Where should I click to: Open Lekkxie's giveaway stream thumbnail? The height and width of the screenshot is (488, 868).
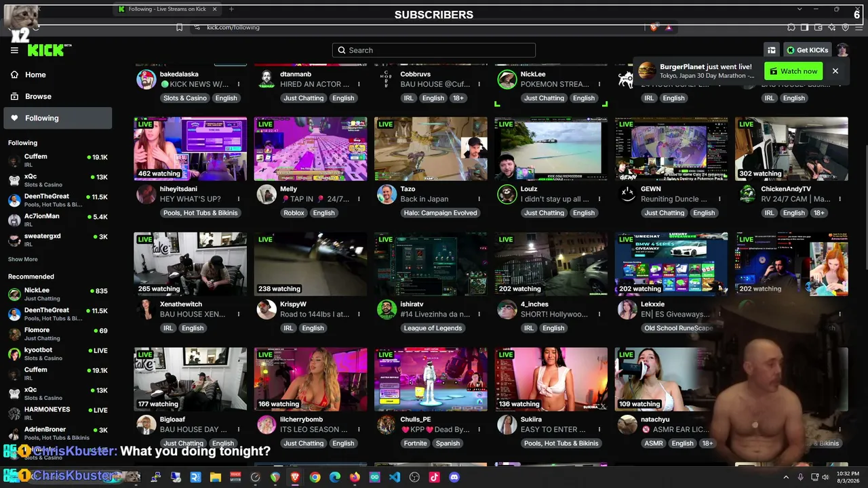point(671,264)
